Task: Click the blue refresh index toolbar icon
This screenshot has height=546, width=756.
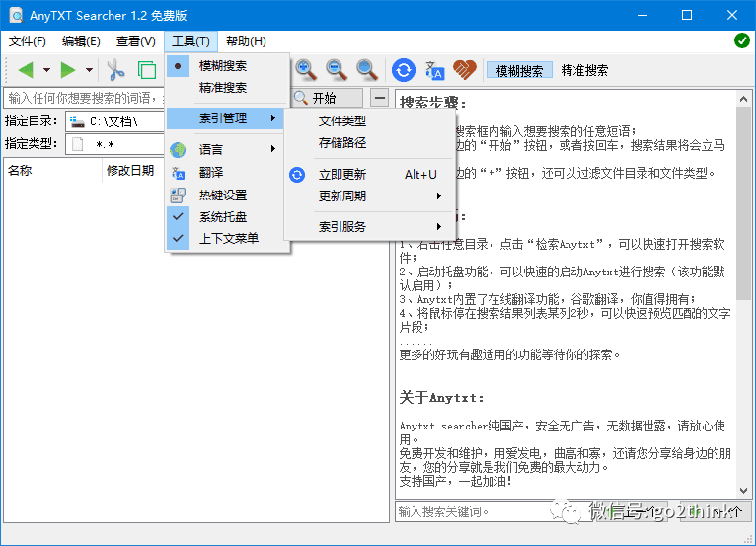Action: 404,70
